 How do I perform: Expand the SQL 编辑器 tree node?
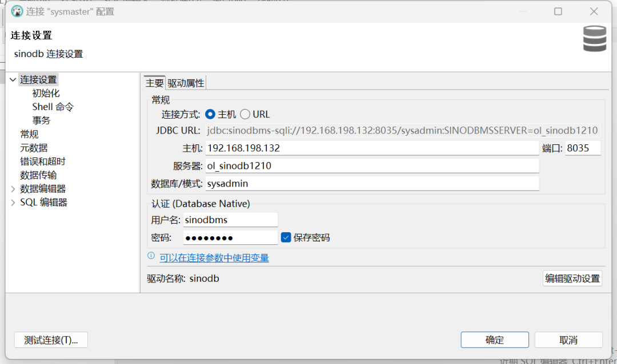pyautogui.click(x=13, y=203)
